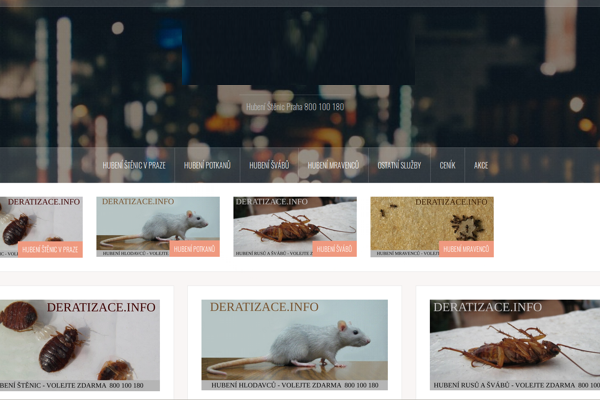
Task: Open large bed bugs card image
Action: pyautogui.click(x=80, y=345)
